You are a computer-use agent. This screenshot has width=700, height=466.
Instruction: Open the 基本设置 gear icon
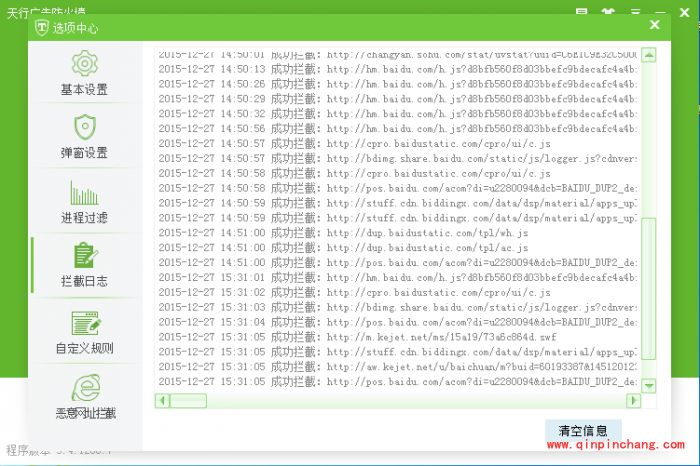coord(85,64)
